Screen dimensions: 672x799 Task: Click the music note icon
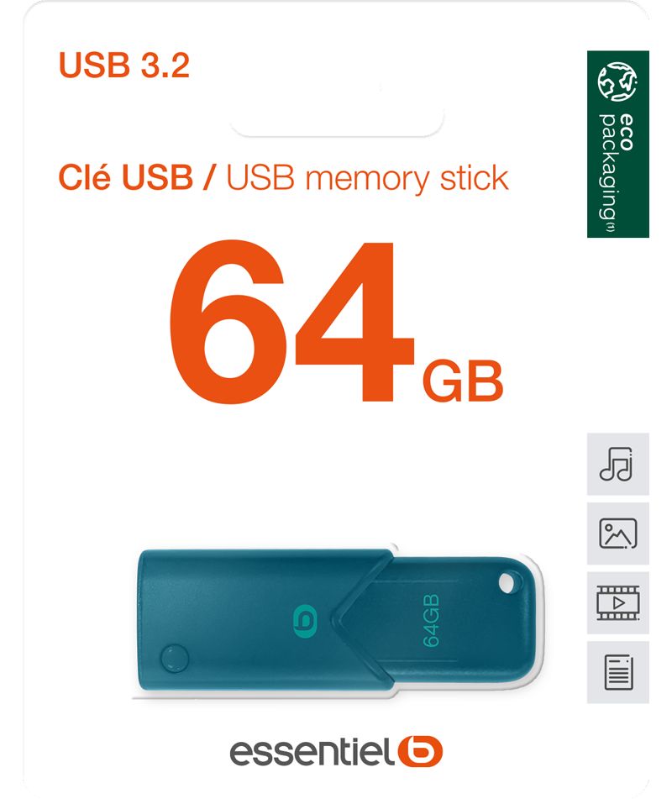[617, 464]
